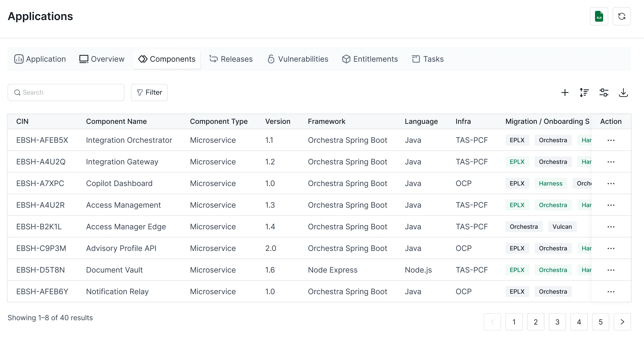Click the Version column header
This screenshot has height=338, width=644.
pos(278,121)
